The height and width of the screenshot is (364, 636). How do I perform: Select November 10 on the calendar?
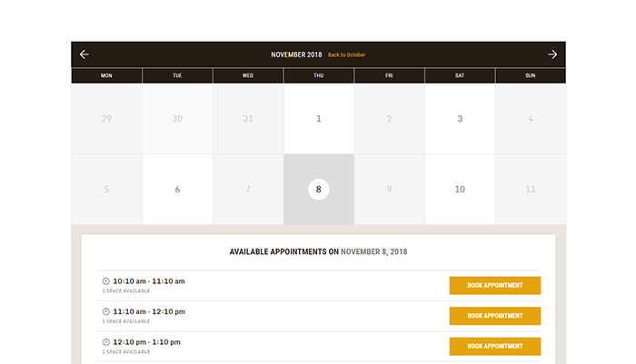[x=460, y=190]
